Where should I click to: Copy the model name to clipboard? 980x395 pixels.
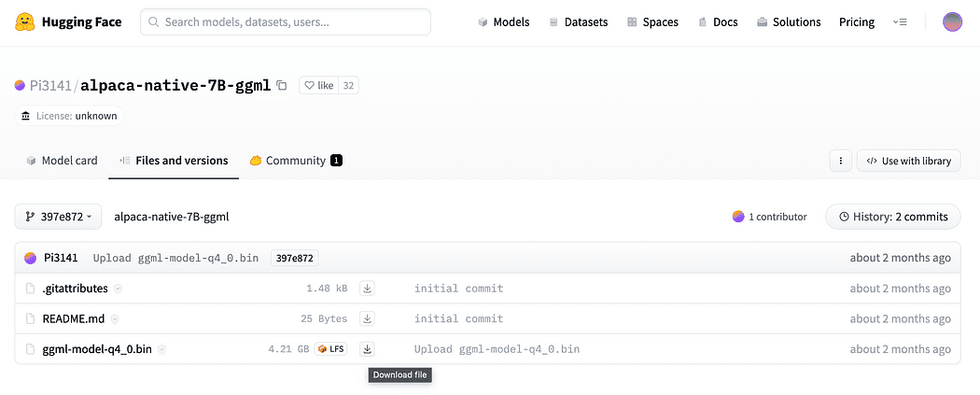[282, 85]
